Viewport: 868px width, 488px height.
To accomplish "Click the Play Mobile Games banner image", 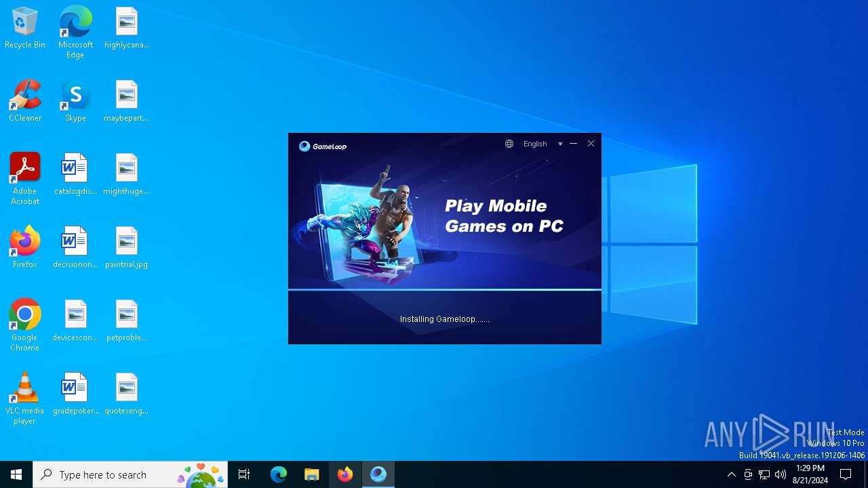I will pos(445,211).
